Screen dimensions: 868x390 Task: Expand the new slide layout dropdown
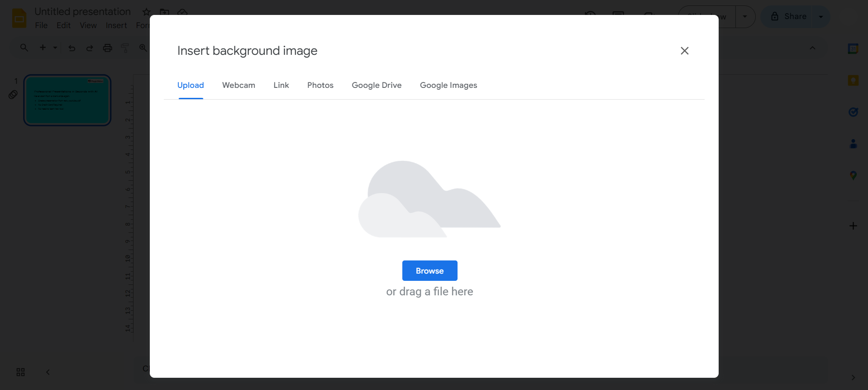55,48
